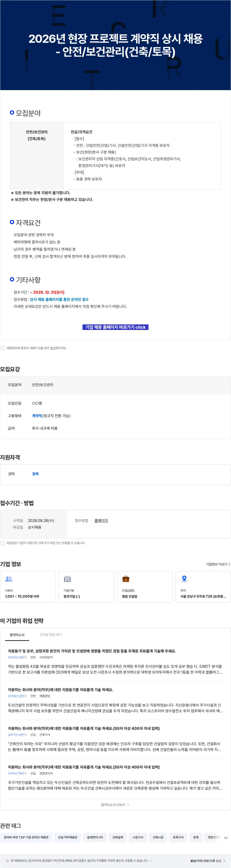Select the 토목 tag
The width and height of the screenshot is (231, 868).
click(x=196, y=837)
